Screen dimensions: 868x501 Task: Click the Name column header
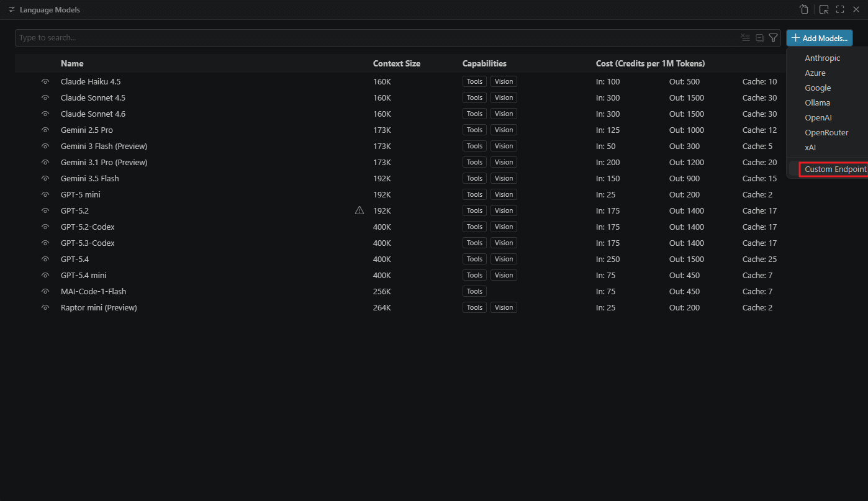[72, 63]
